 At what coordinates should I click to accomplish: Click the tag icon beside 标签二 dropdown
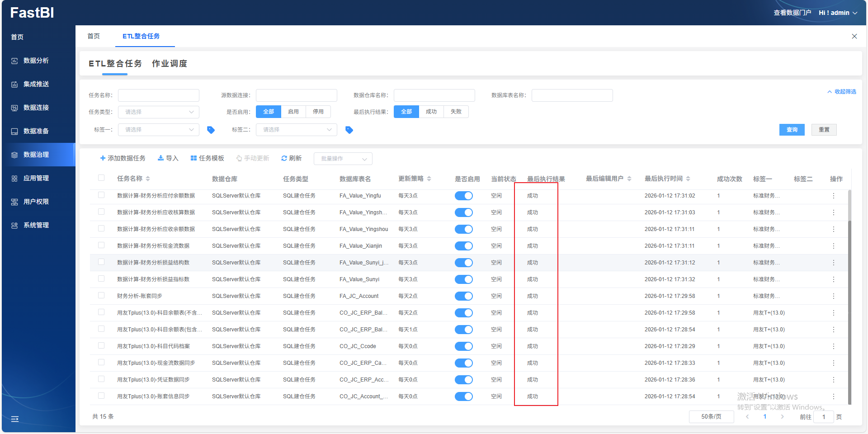[349, 130]
